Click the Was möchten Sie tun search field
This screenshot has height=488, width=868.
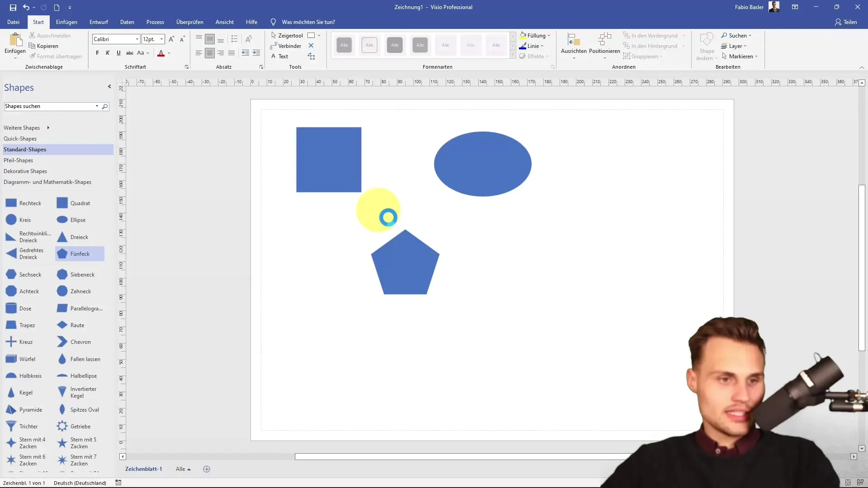pyautogui.click(x=308, y=22)
